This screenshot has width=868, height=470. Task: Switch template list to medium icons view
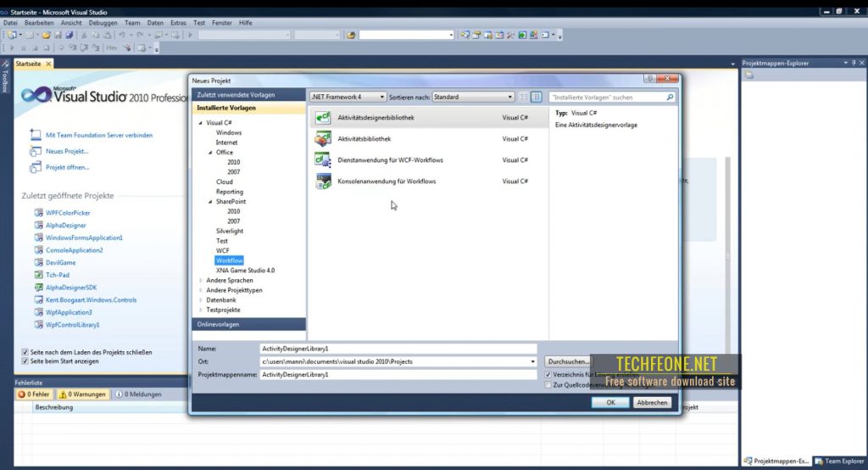537,97
